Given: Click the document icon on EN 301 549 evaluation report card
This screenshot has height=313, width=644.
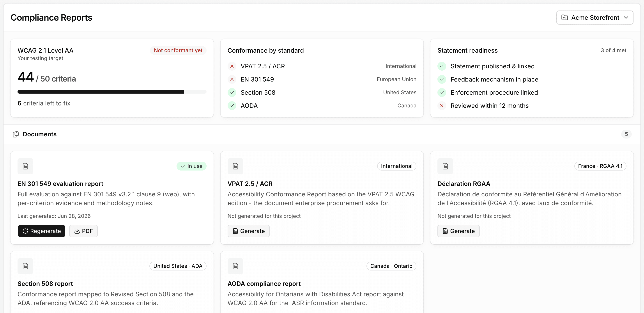Looking at the screenshot, I should coord(25,166).
